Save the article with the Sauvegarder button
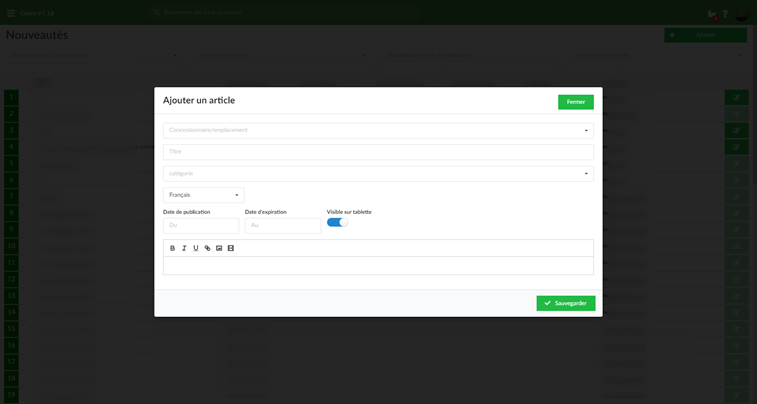This screenshot has width=757, height=404. click(x=566, y=303)
